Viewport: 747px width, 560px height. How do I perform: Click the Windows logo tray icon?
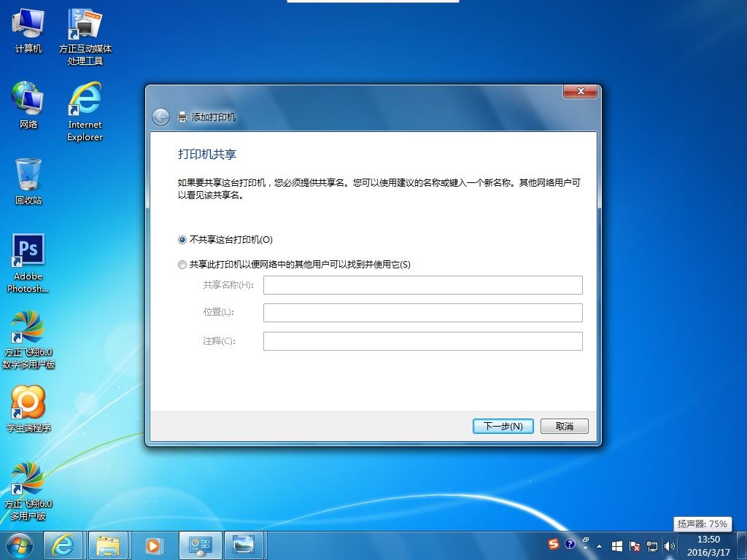pyautogui.click(x=617, y=546)
